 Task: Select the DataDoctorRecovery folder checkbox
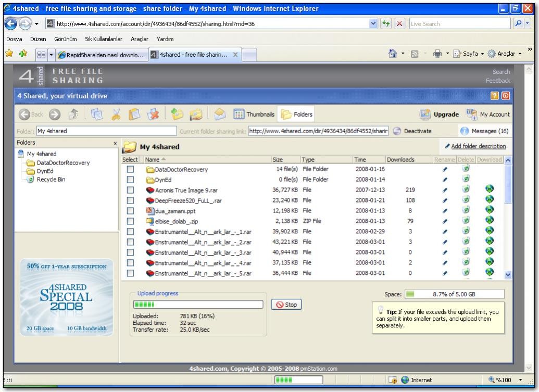tap(131, 169)
